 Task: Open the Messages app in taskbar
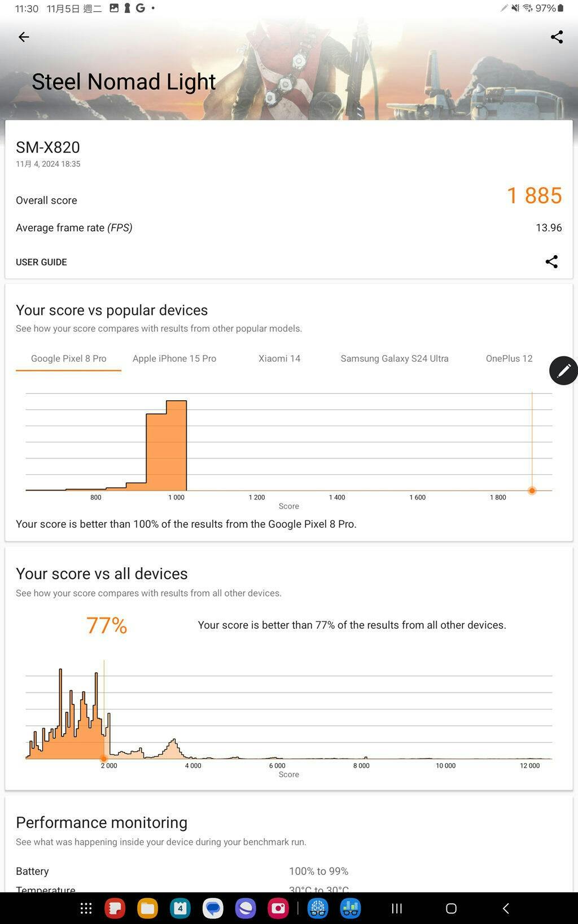coord(213,908)
